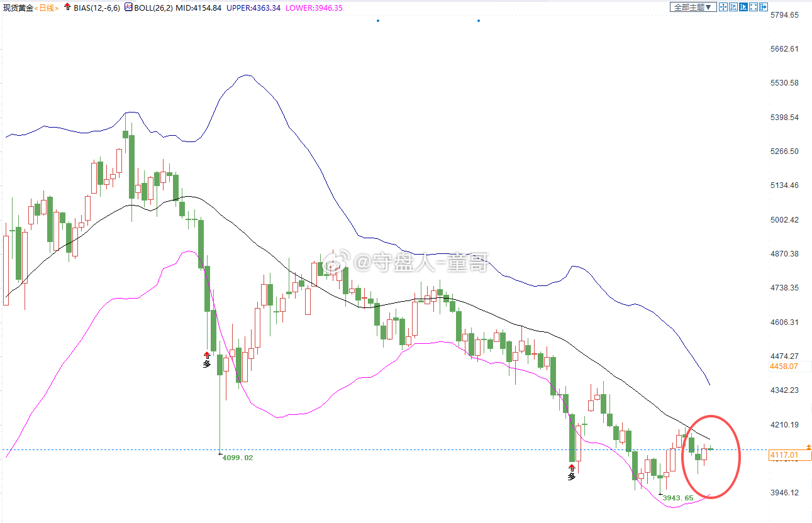Screen dimensions: 812x523
Task: Click the fullscreen expand icon
Action: (x=754, y=7)
